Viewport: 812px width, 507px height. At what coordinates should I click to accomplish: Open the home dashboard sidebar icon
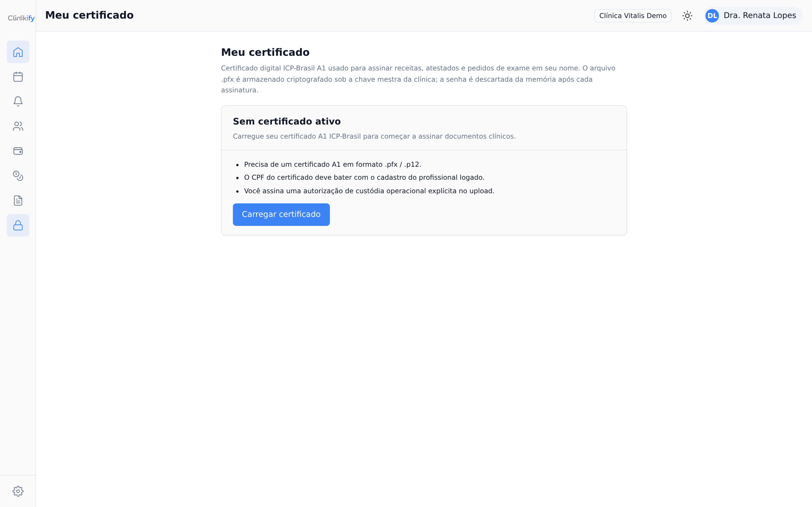[x=18, y=52]
